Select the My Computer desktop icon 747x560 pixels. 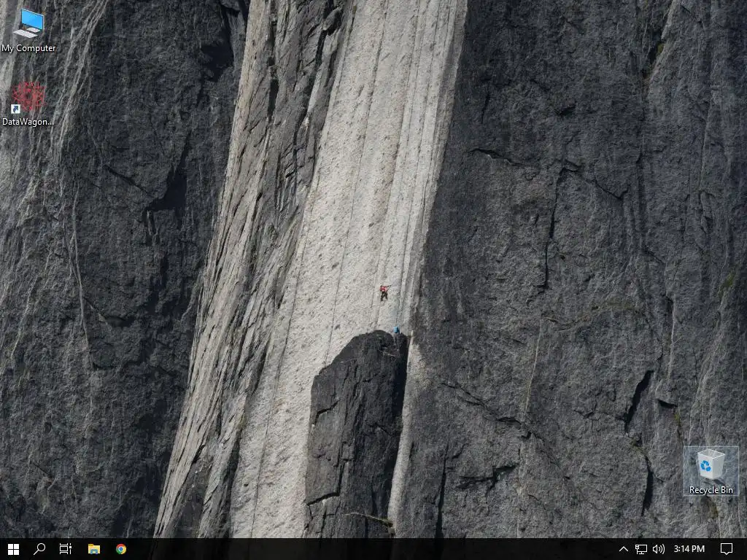pos(28,29)
